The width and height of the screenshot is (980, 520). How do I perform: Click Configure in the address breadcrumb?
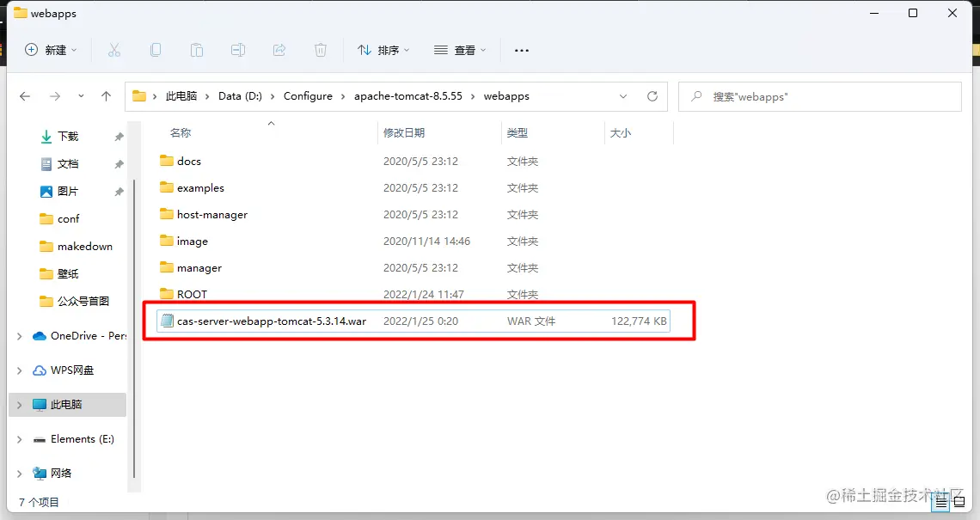[308, 96]
